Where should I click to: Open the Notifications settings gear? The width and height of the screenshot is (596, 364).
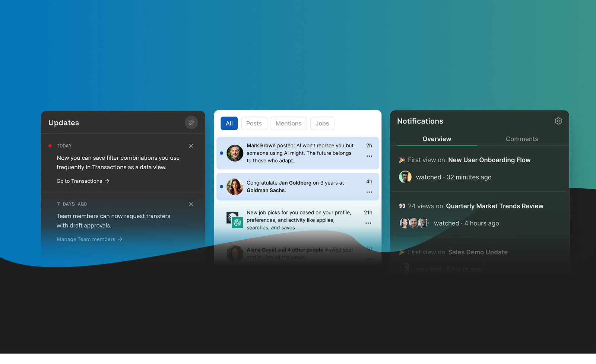point(558,121)
